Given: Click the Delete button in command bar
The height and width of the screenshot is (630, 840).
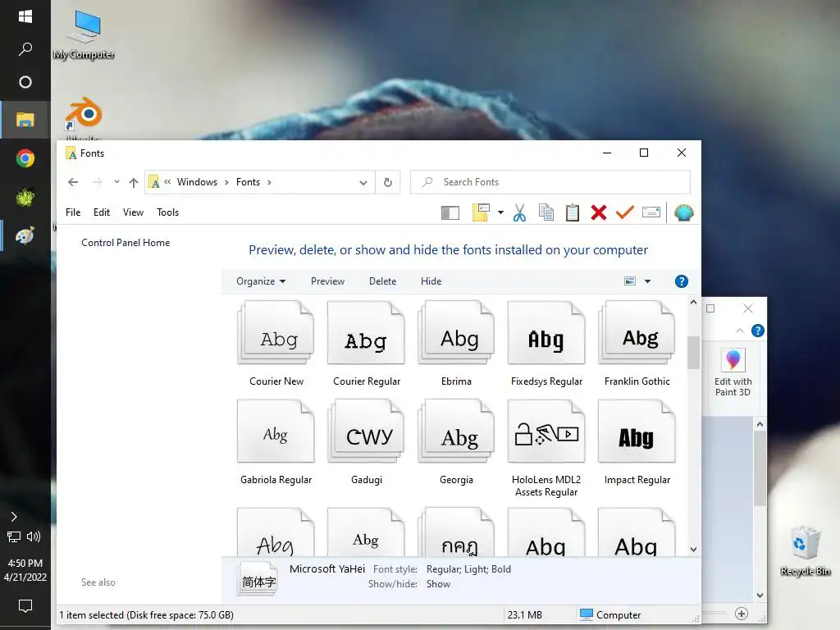Looking at the screenshot, I should click(x=382, y=281).
